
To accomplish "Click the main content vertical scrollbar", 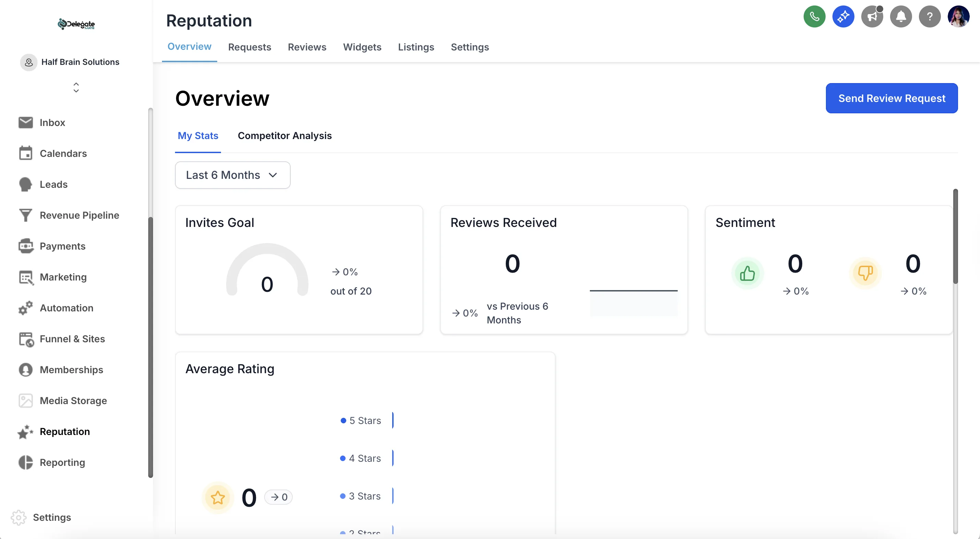I will point(955,236).
